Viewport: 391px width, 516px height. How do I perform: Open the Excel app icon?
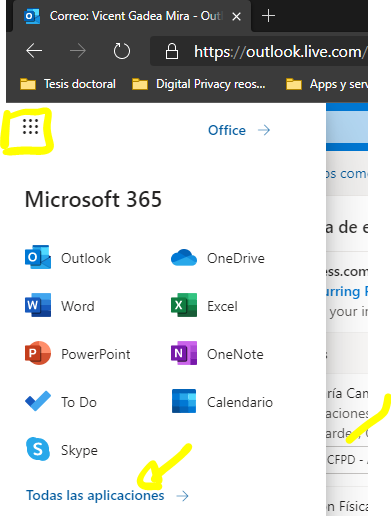tap(184, 305)
